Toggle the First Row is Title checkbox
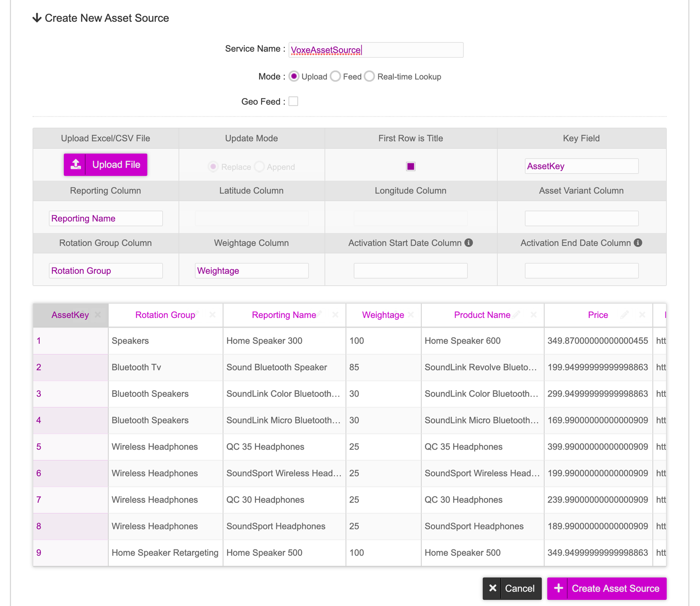 pyautogui.click(x=410, y=166)
